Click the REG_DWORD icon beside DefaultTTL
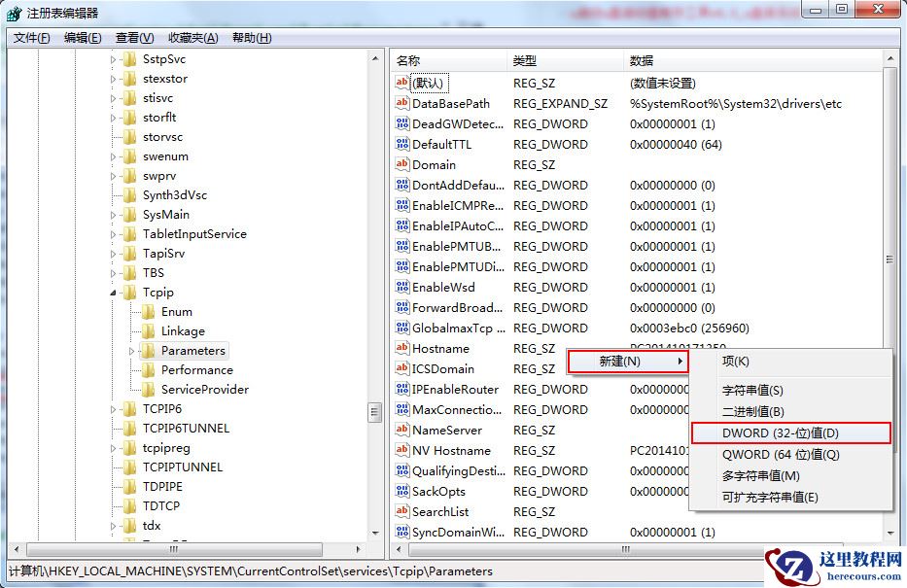This screenshot has height=588, width=907. point(402,144)
